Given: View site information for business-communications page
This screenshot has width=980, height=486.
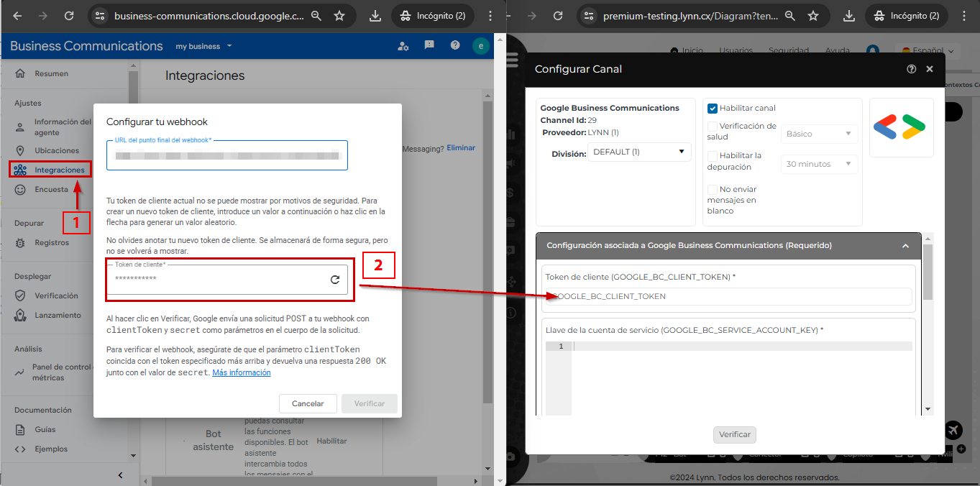Looking at the screenshot, I should coord(100,16).
